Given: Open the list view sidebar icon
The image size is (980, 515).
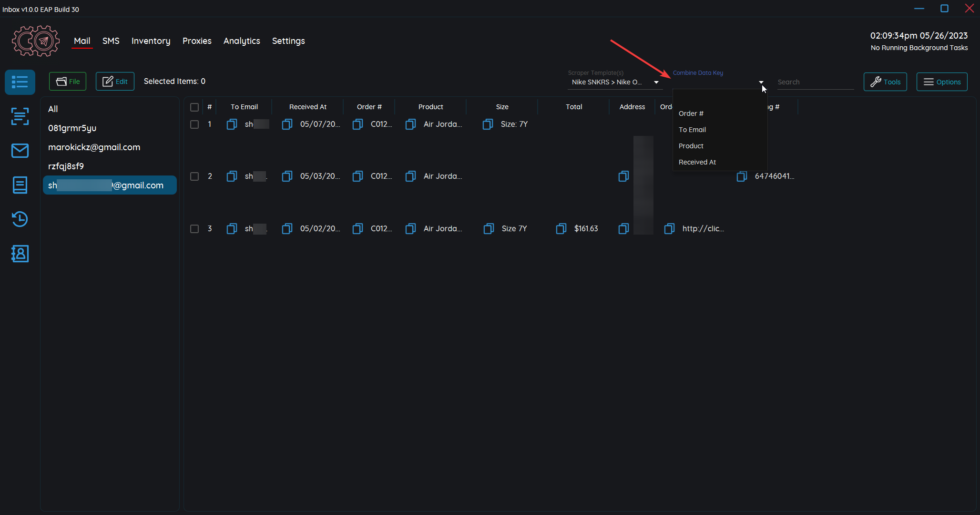Looking at the screenshot, I should [x=20, y=82].
